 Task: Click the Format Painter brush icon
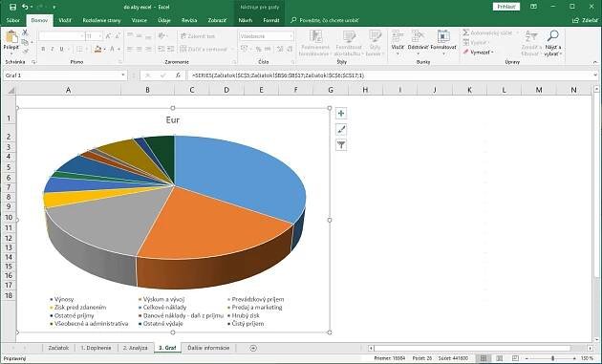26,51
